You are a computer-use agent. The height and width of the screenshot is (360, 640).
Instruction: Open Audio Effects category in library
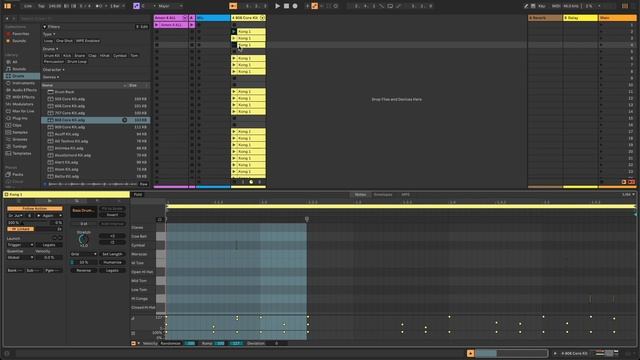24,90
